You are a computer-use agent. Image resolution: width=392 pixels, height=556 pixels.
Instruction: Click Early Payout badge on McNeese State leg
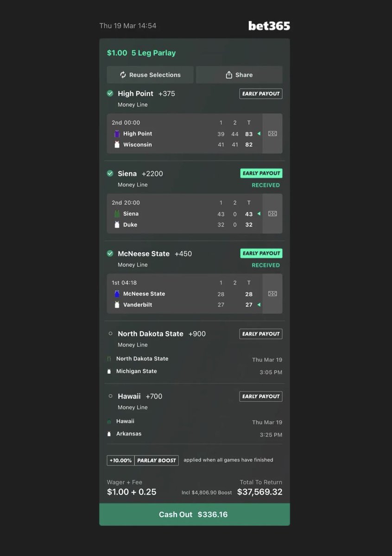coord(261,253)
